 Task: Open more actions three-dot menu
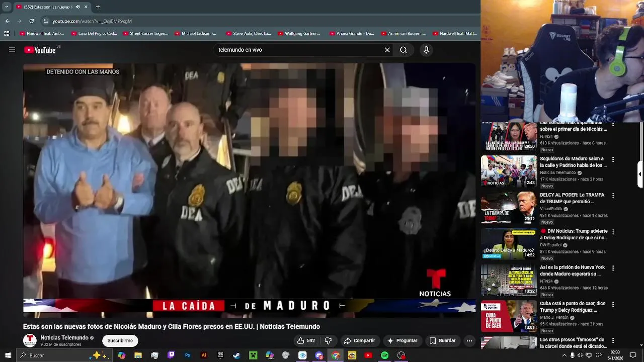coord(469,341)
